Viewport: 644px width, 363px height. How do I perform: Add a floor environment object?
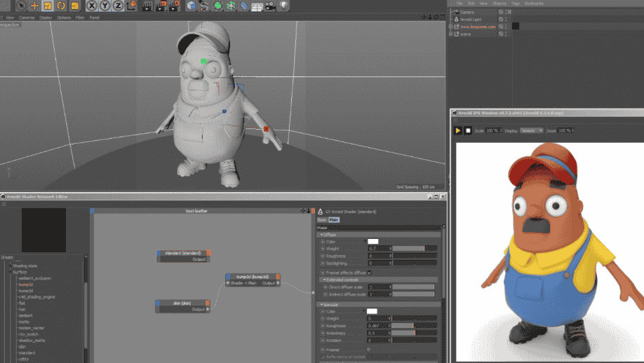point(257,6)
